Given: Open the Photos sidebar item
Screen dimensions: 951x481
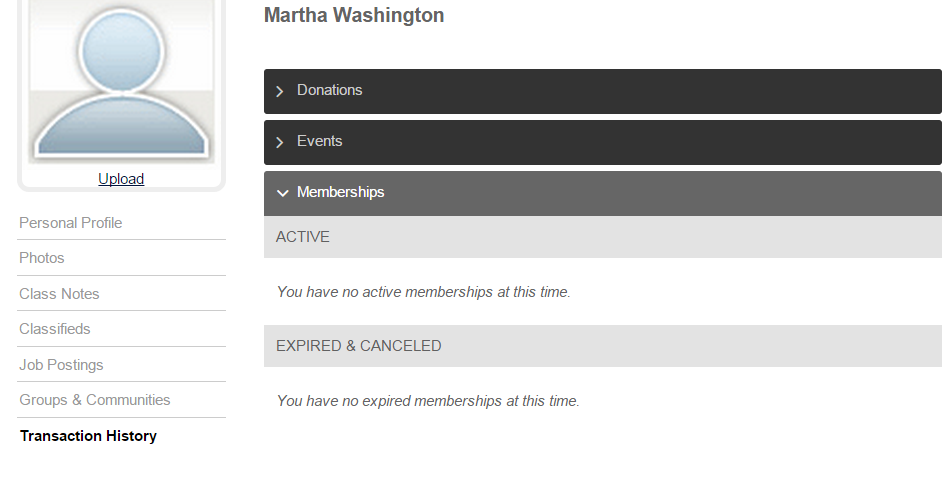Looking at the screenshot, I should [x=42, y=258].
